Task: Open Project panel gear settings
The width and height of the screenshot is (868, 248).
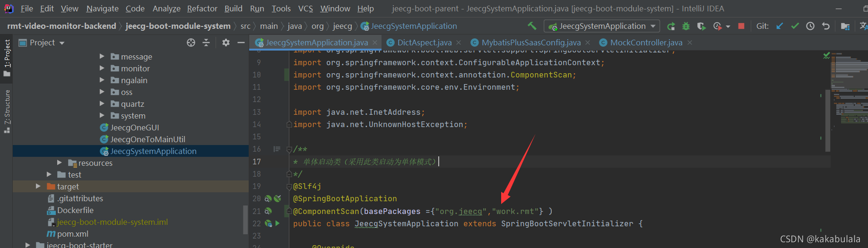Action: [x=226, y=43]
